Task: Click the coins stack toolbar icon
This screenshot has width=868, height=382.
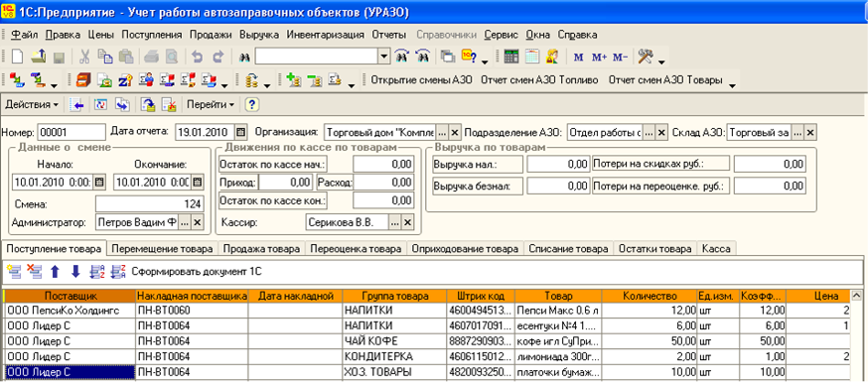Action: (252, 80)
